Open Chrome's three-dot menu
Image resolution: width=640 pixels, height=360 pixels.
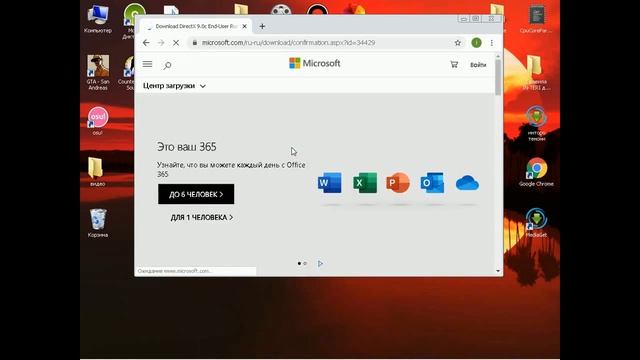492,42
